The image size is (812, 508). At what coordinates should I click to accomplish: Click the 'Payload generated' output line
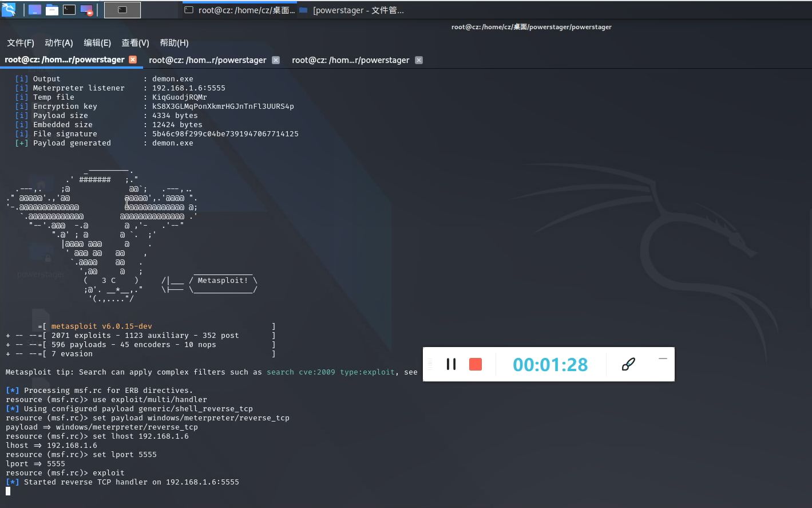(104, 143)
